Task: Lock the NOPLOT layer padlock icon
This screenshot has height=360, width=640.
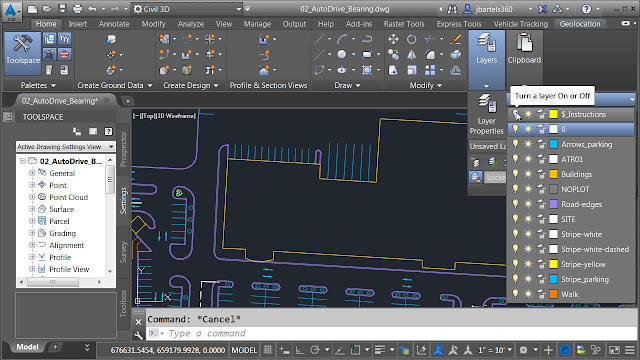Action: (541, 189)
